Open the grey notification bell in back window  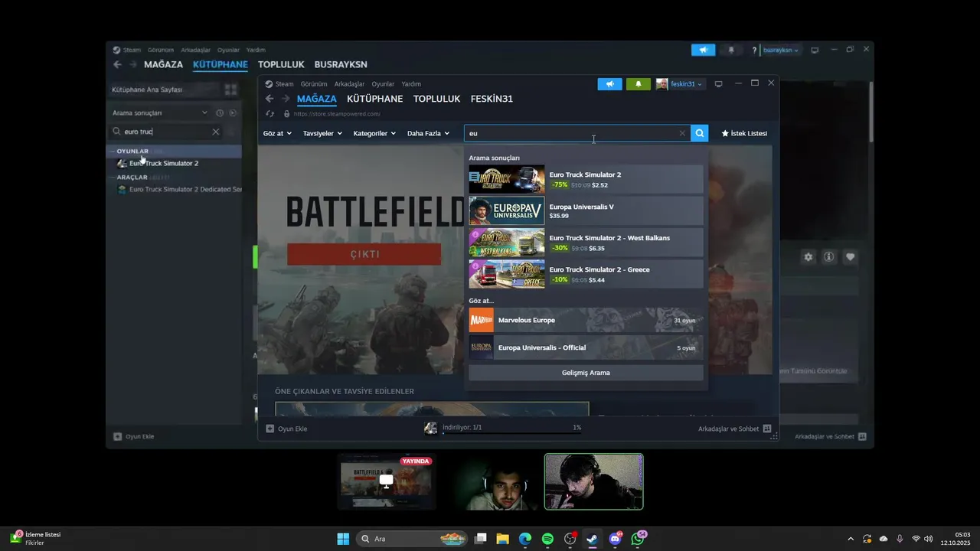click(731, 50)
